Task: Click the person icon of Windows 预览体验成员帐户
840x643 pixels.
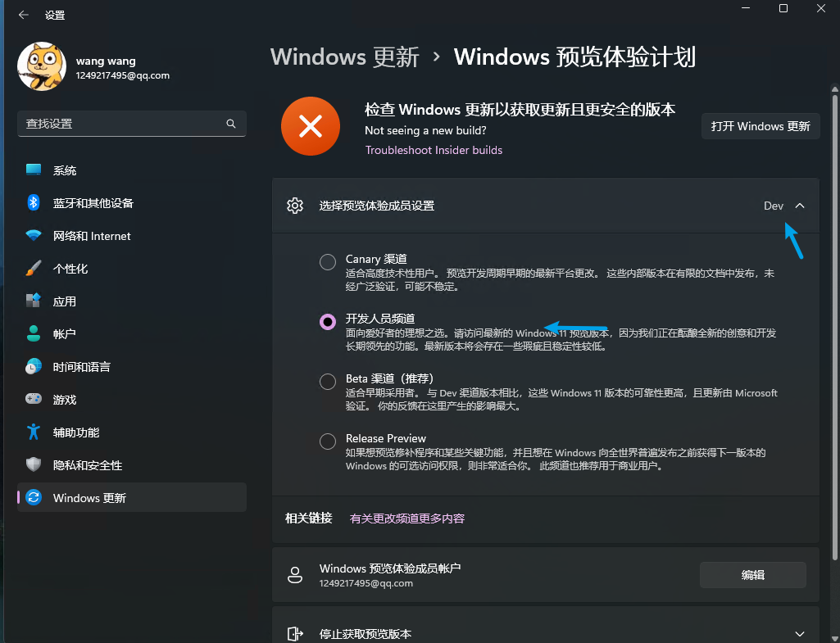Action: click(295, 575)
